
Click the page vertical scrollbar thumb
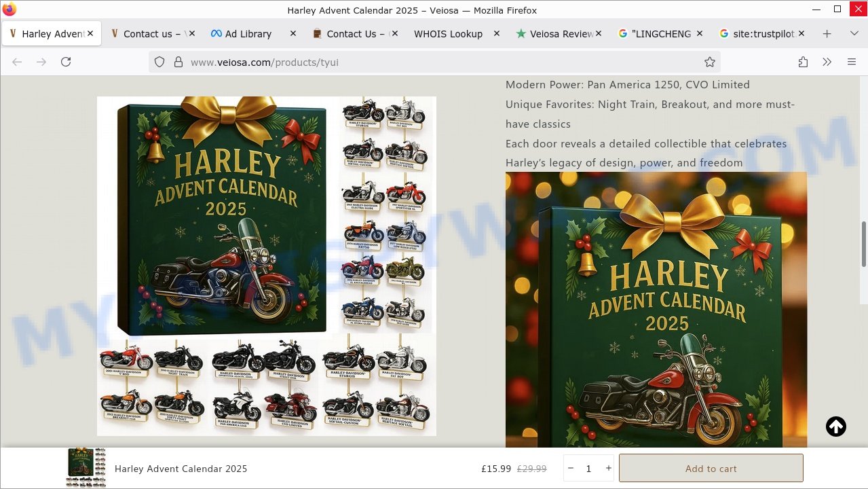(x=863, y=244)
